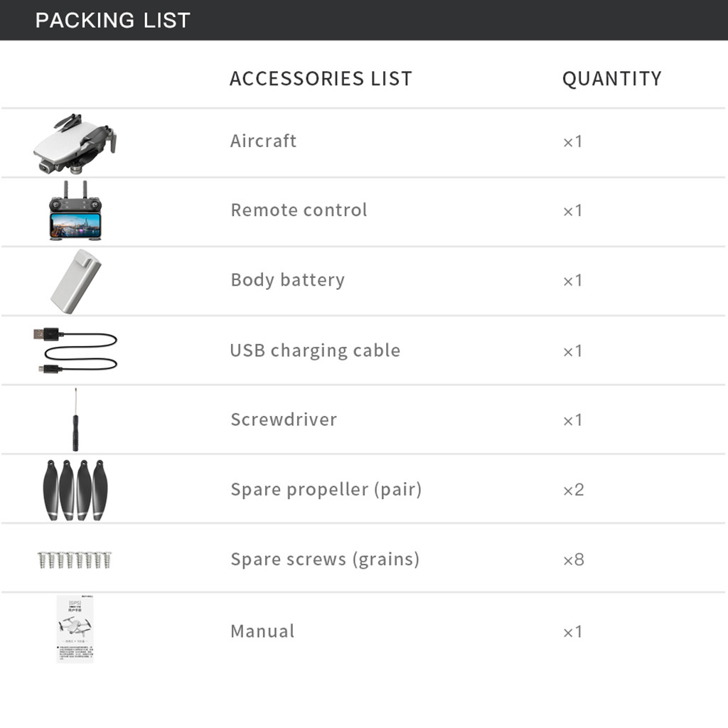Click the spare screws icon

coord(75,560)
